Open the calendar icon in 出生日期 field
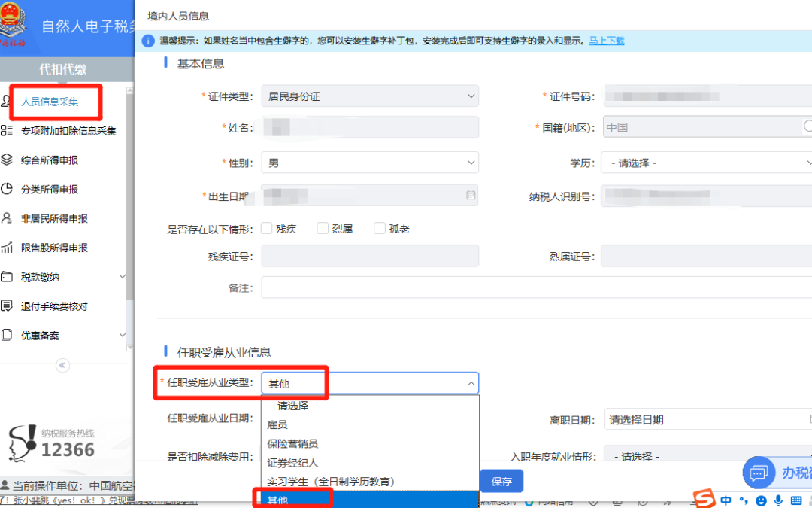This screenshot has width=812, height=508. pyautogui.click(x=471, y=196)
